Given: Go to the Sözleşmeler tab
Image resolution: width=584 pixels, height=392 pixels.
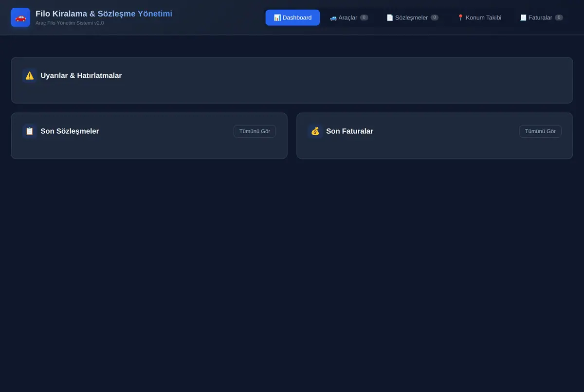Looking at the screenshot, I should coord(413,18).
